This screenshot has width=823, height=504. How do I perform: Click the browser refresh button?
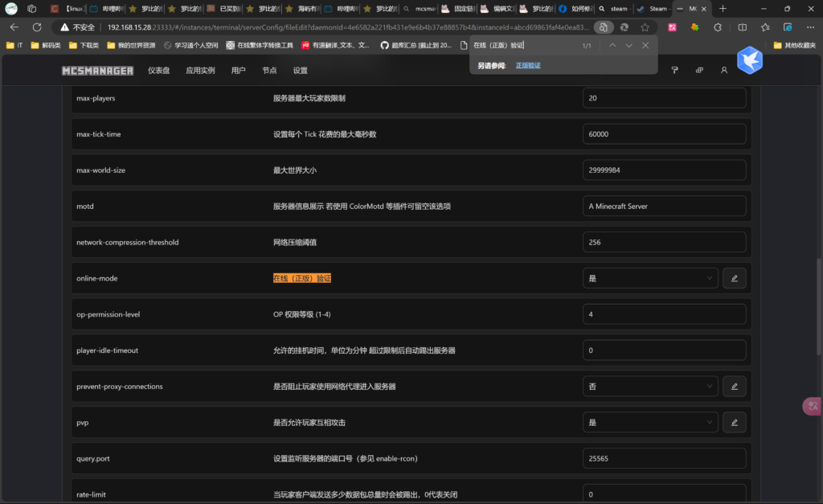37,27
